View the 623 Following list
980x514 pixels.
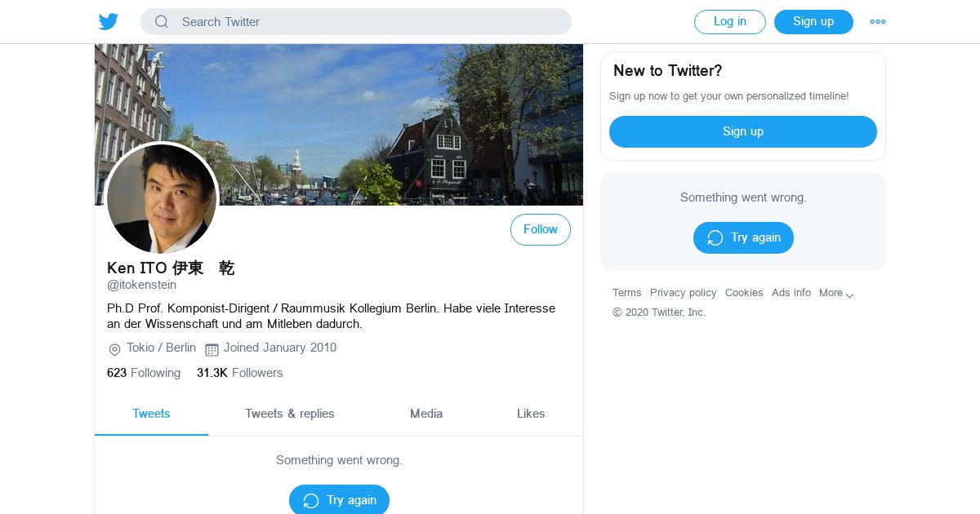point(144,373)
